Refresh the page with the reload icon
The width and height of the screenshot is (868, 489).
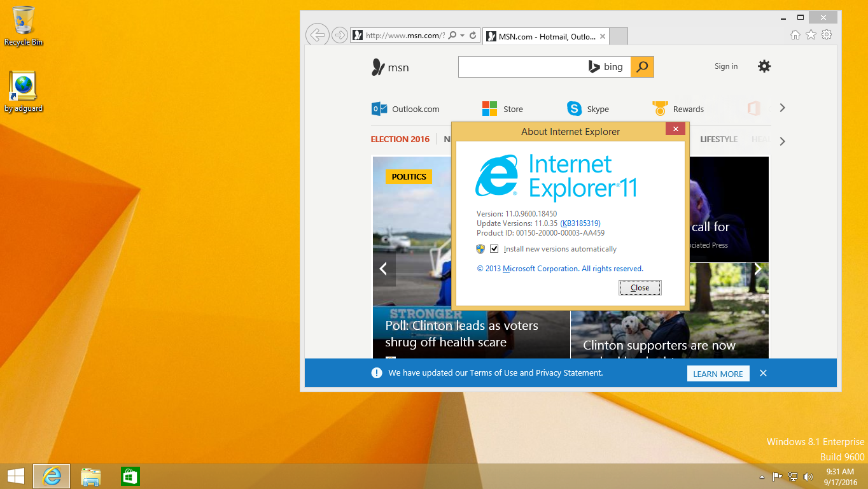point(473,36)
